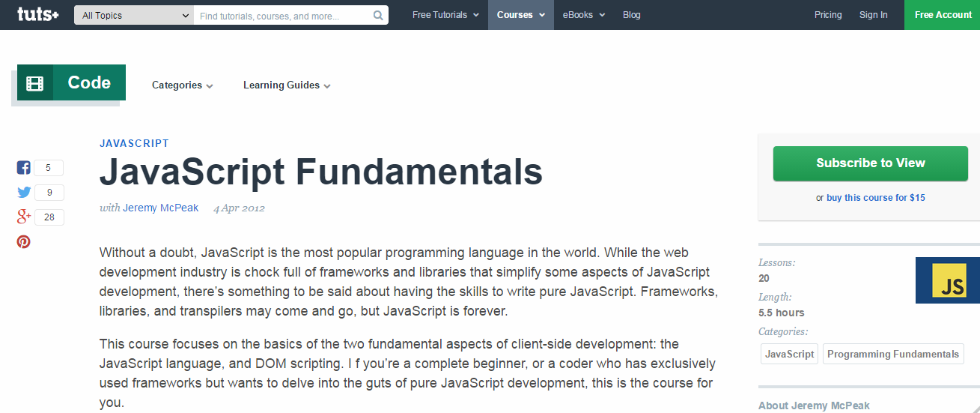Click the JS course thumbnail

point(948,280)
